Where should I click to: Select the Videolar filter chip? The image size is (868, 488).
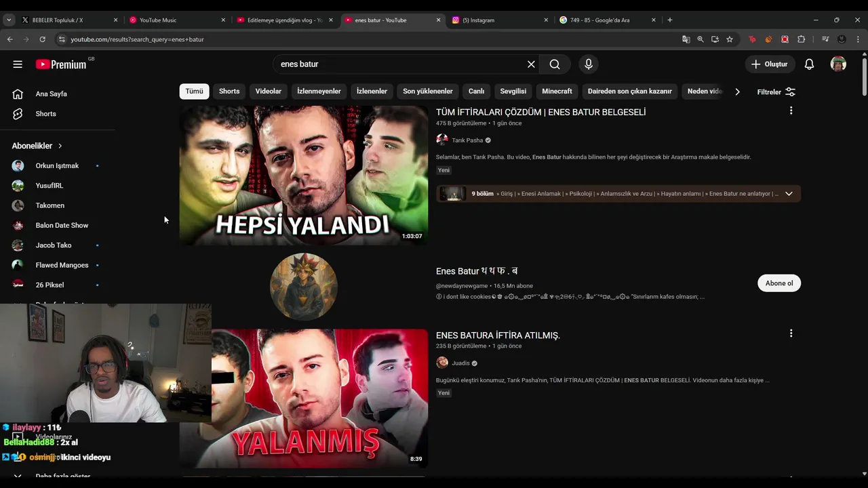tap(268, 91)
